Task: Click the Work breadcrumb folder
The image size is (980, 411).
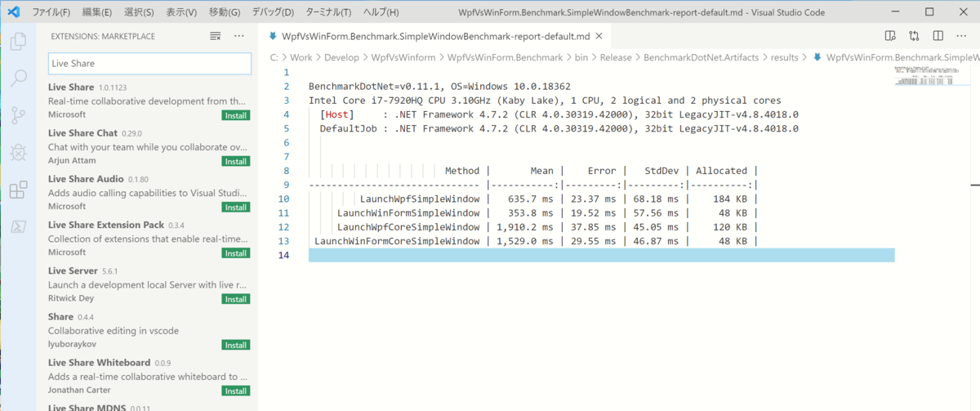Action: tap(301, 57)
